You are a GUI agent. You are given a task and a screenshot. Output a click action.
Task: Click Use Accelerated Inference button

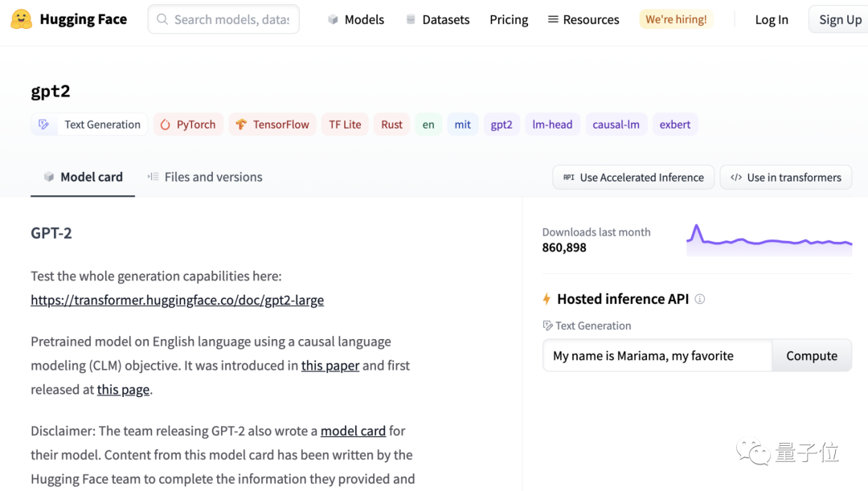point(633,178)
